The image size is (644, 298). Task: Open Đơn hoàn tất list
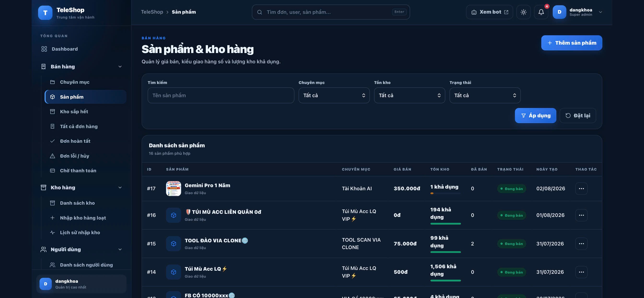click(x=85, y=141)
